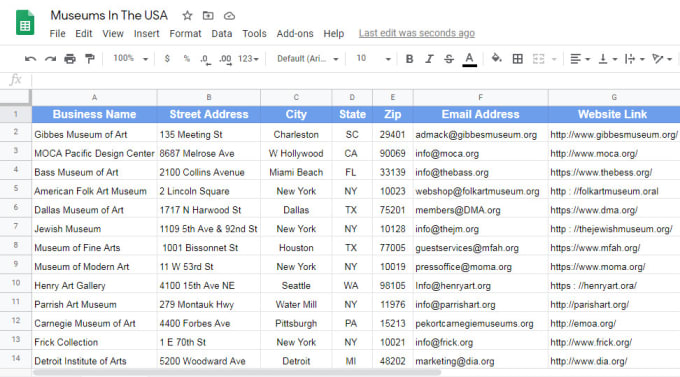680x377 pixels.
Task: Increase decimal places
Action: coord(225,59)
